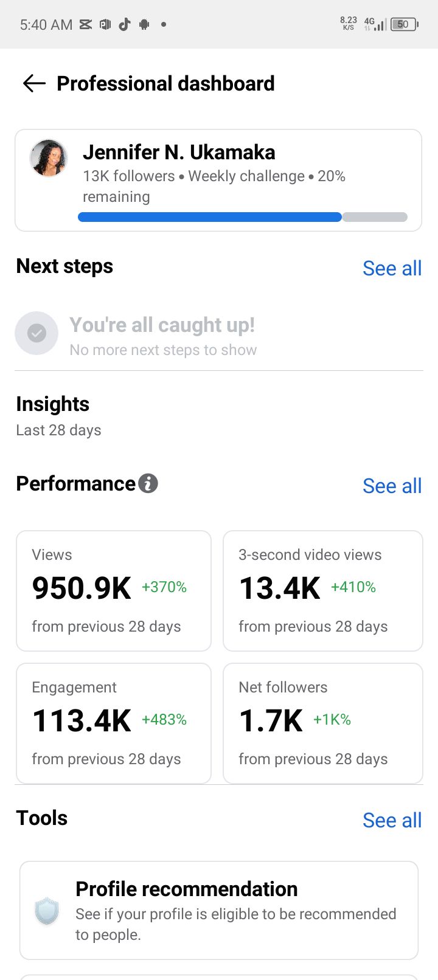Tap the Insights Last 28 days heading

(x=58, y=416)
